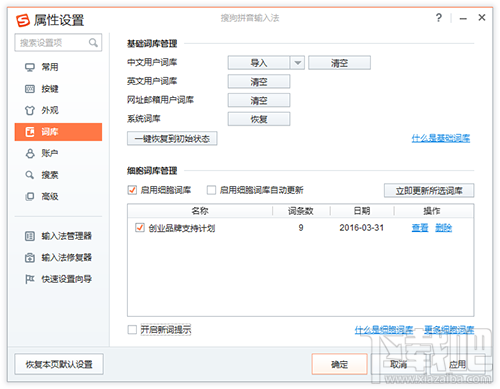Click the Sogou S logo icon
This screenshot has width=500, height=389.
click(23, 20)
